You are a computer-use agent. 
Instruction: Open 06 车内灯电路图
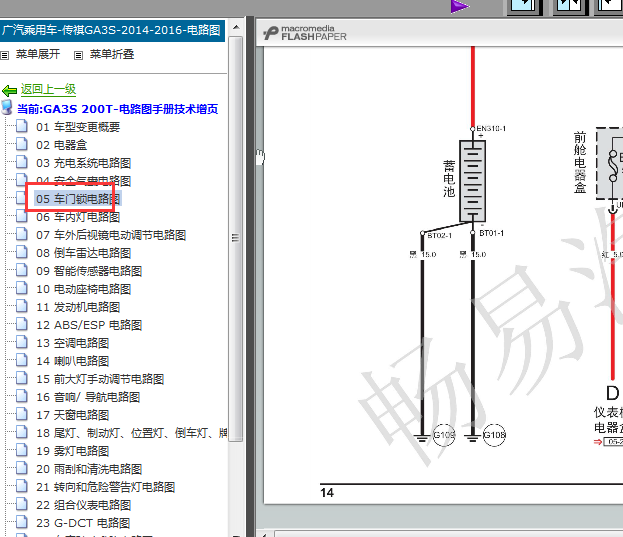click(x=78, y=217)
